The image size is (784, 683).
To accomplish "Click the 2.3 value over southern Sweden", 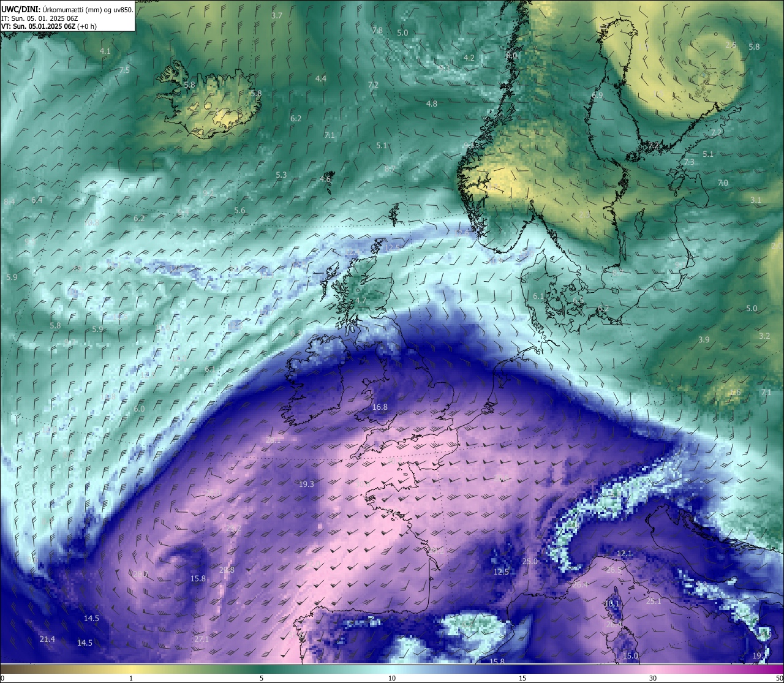I will pyautogui.click(x=585, y=215).
